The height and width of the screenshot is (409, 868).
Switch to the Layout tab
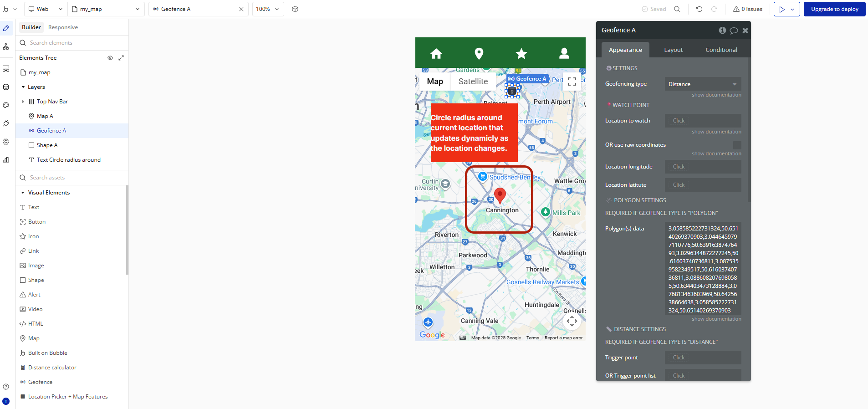point(673,50)
